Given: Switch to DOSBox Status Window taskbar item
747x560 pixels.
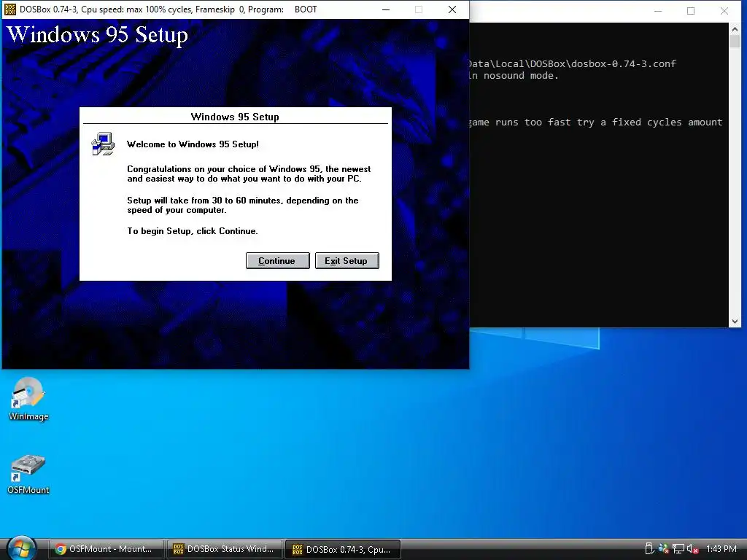Looking at the screenshot, I should [225, 549].
